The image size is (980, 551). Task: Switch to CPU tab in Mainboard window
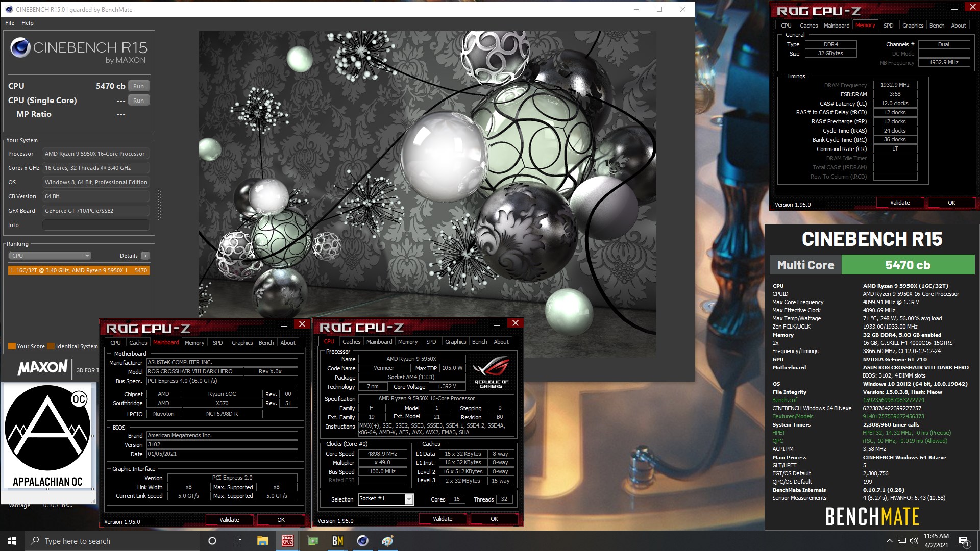[115, 343]
